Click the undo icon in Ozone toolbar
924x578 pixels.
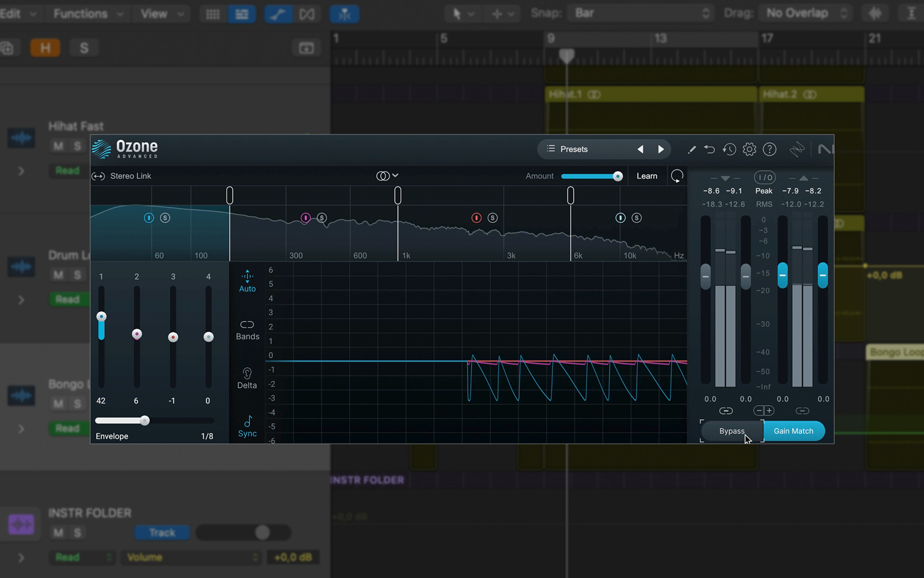click(x=710, y=149)
